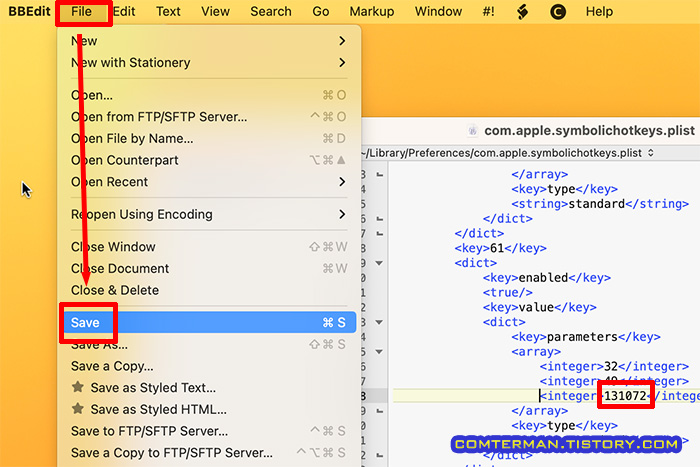Click star icon beside Save as Styled Text
Image resolution: width=700 pixels, height=467 pixels.
pos(78,387)
